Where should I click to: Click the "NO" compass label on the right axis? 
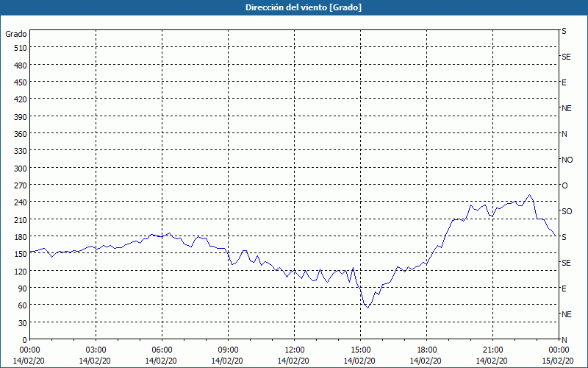click(567, 160)
